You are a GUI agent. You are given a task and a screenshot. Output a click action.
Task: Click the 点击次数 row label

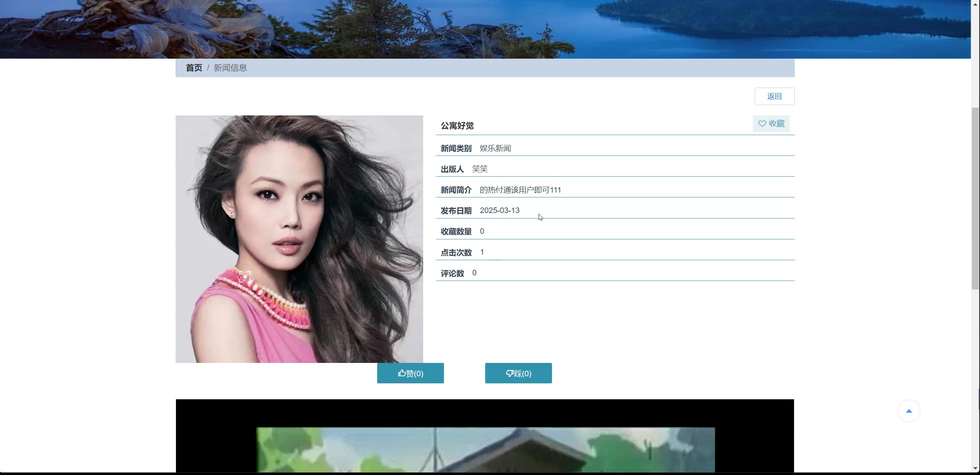(456, 252)
